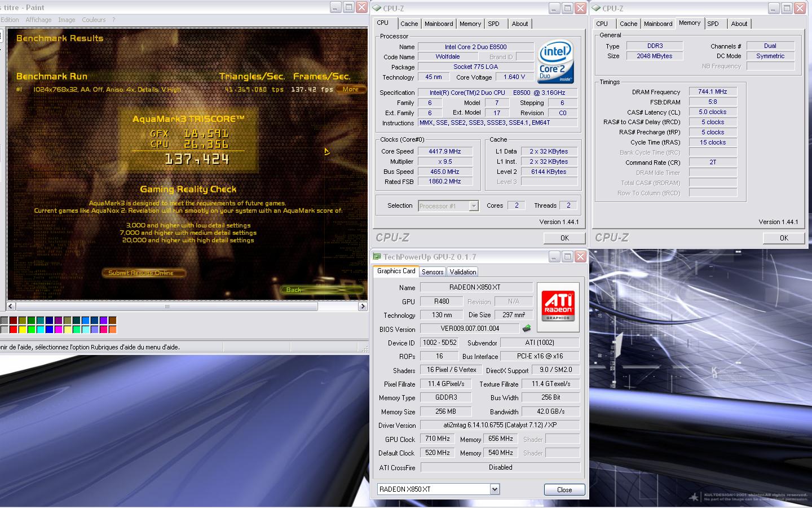Click the Level 2 cache value 6144 KBytes
Image resolution: width=812 pixels, height=508 pixels.
click(x=549, y=172)
